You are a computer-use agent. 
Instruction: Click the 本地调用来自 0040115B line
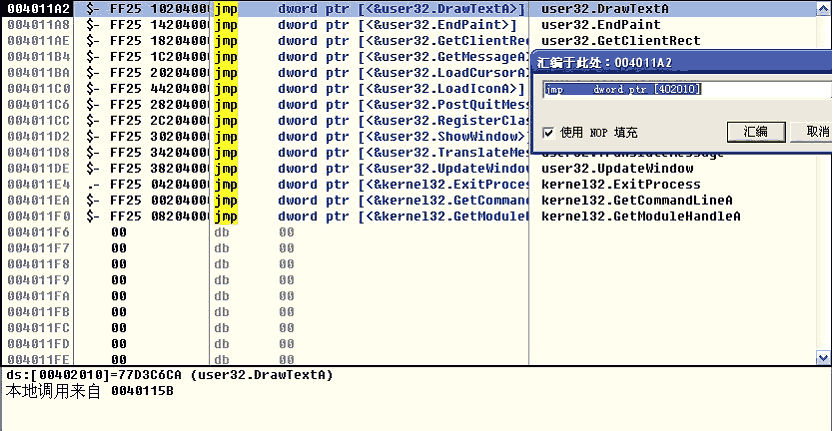[x=90, y=391]
